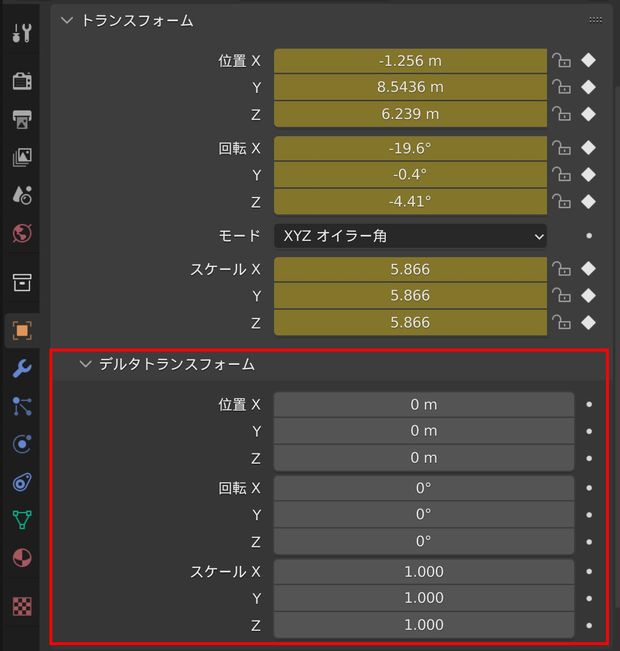The height and width of the screenshot is (651, 620).
Task: Click the 位置 Z field showing 6.239 m
Action: click(410, 114)
